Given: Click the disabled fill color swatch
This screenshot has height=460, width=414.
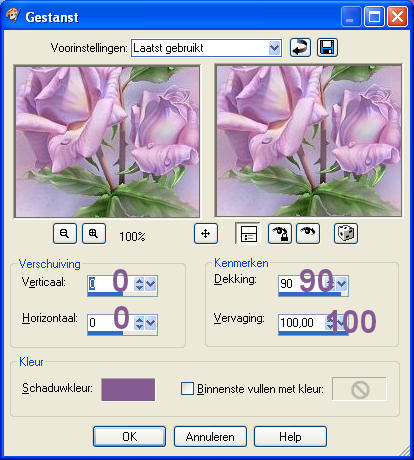Looking at the screenshot, I should coord(359,389).
